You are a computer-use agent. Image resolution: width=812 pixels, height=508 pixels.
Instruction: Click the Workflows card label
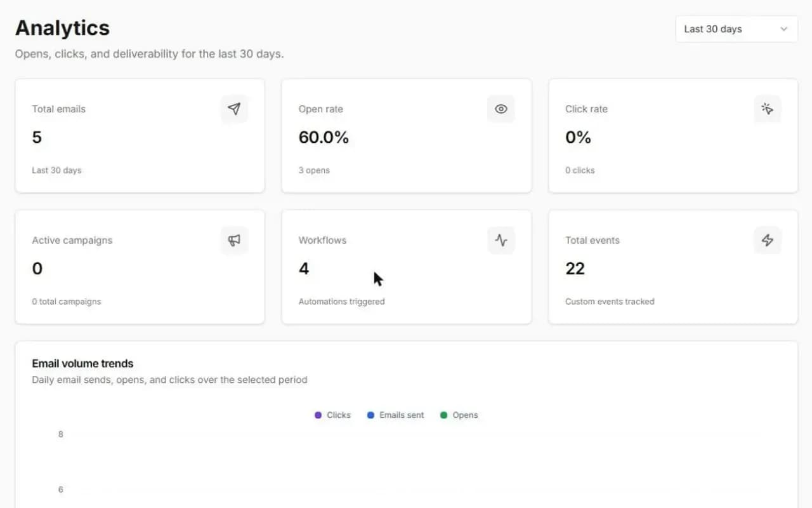point(322,241)
